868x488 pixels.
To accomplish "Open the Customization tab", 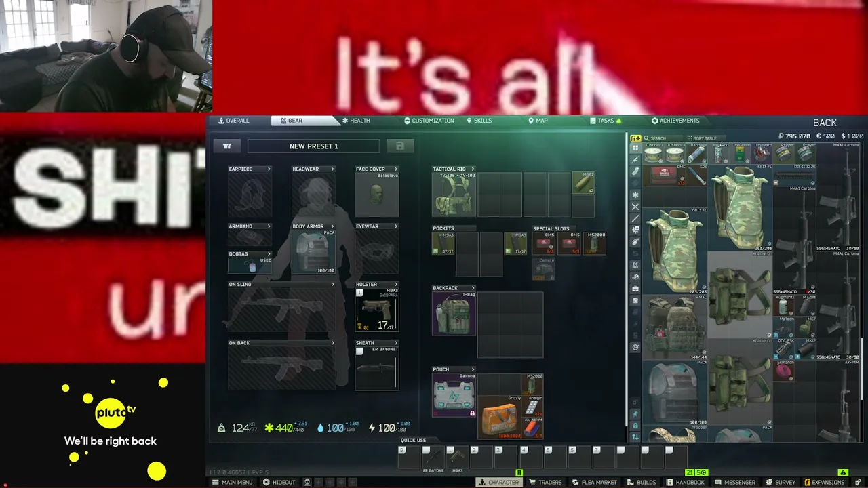I will (x=429, y=121).
